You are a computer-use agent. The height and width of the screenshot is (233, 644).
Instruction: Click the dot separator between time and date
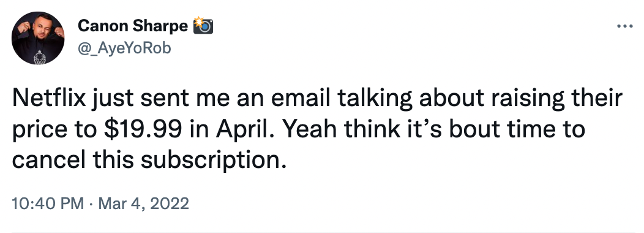point(91,204)
